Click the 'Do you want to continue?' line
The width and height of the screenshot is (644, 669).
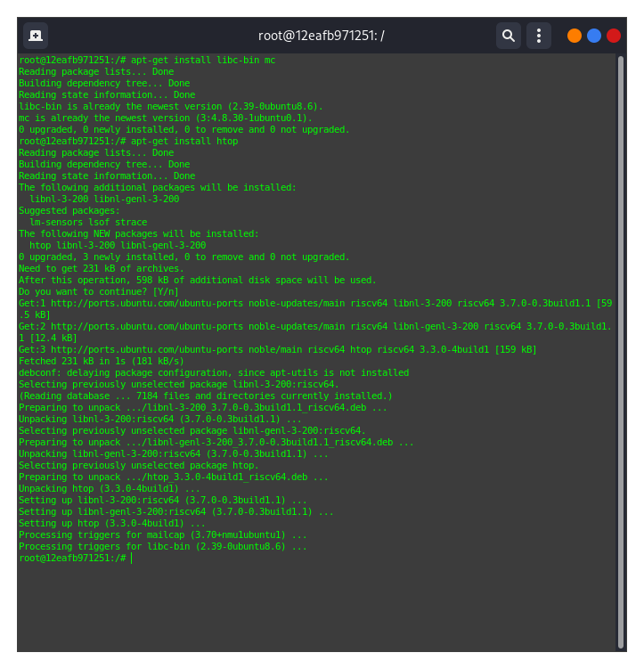click(98, 291)
